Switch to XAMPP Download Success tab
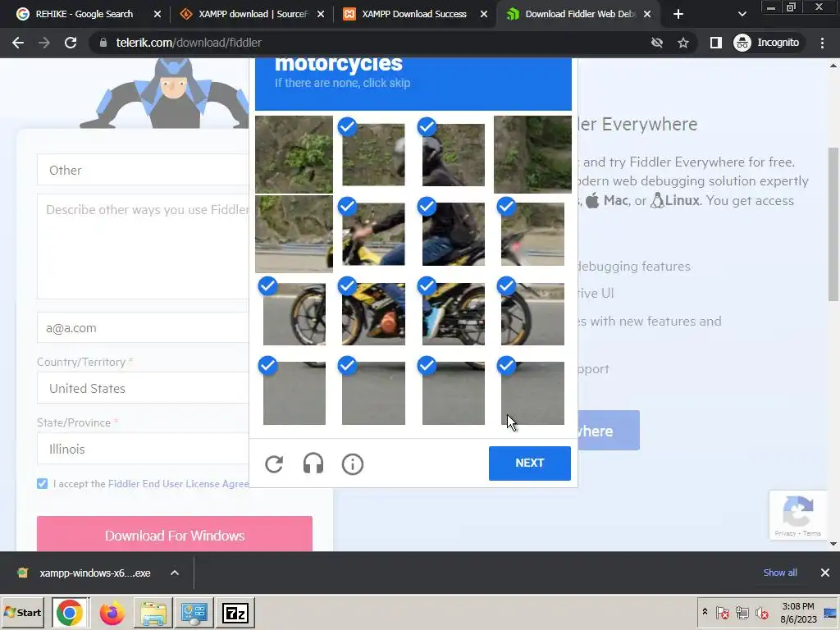 pyautogui.click(x=414, y=14)
